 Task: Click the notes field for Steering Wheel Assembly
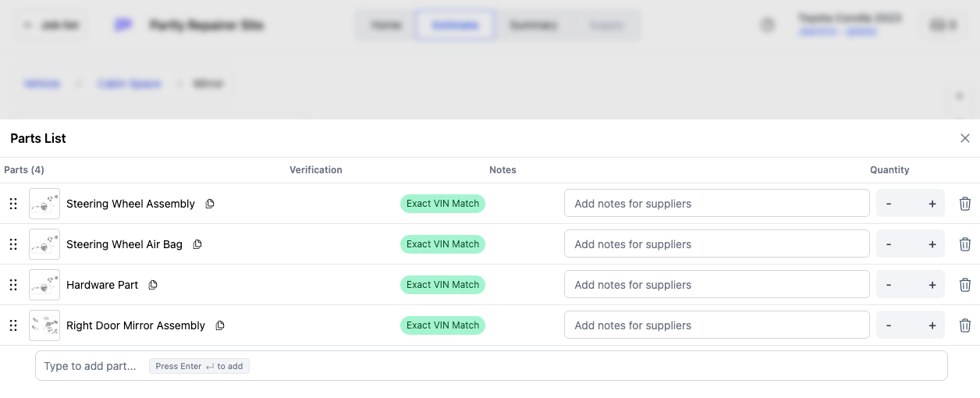pos(716,204)
